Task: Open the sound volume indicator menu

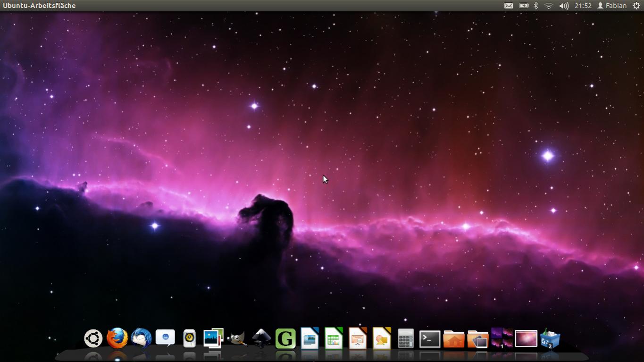Action: coord(563,6)
